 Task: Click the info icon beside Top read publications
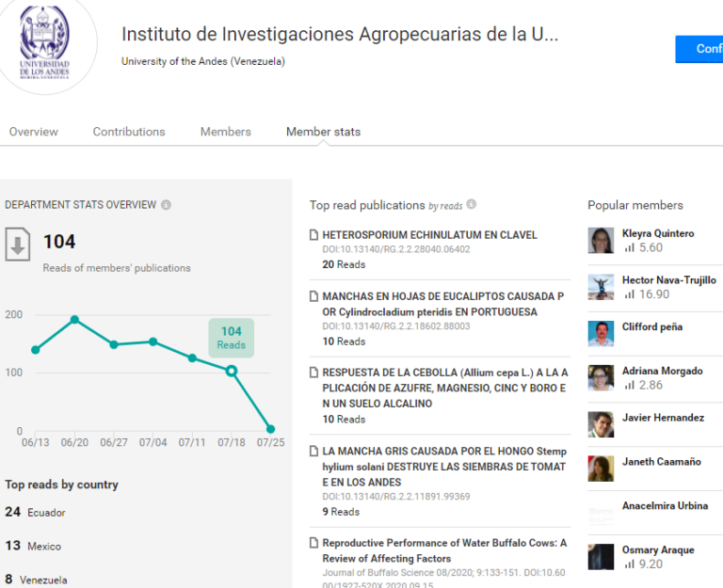pos(472,204)
